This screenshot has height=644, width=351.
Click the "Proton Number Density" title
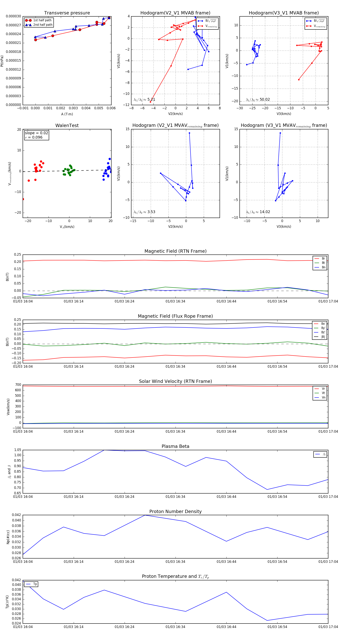[175, 511]
